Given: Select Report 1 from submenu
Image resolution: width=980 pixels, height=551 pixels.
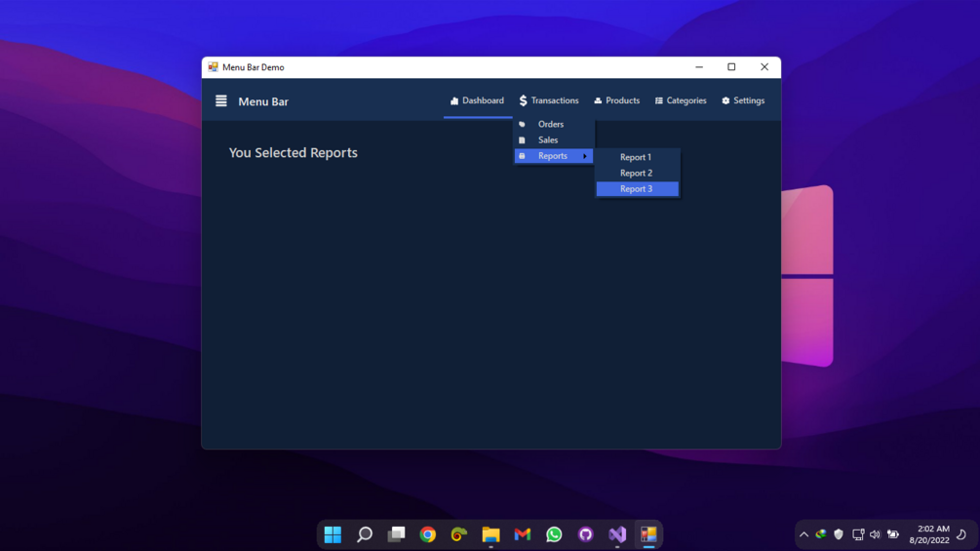Looking at the screenshot, I should pos(637,157).
